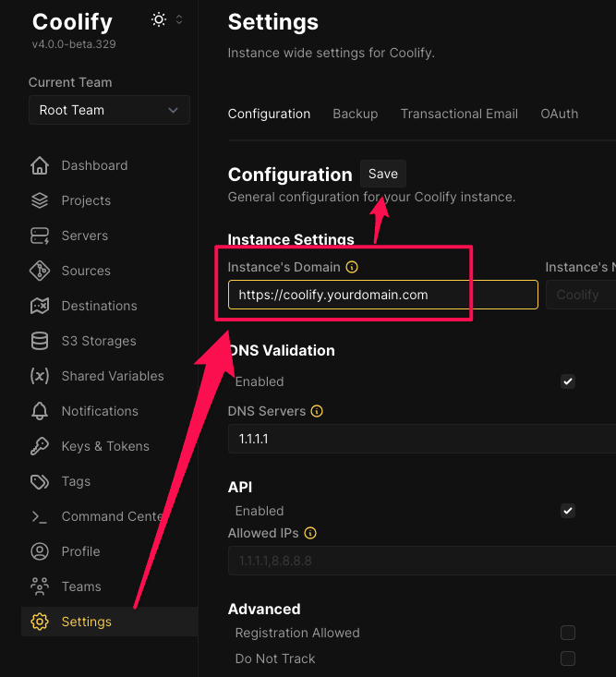Click the Sources git icon
Viewport: 616px width, 677px height.
point(40,271)
